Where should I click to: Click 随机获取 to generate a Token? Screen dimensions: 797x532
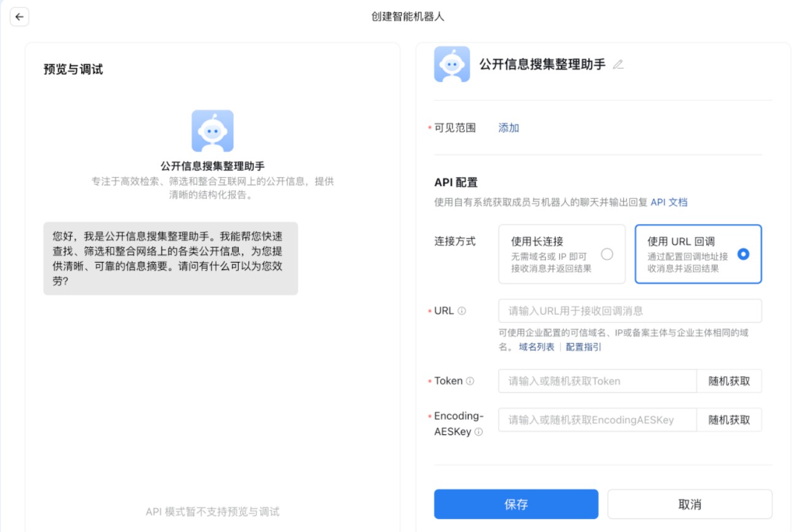pyautogui.click(x=729, y=380)
